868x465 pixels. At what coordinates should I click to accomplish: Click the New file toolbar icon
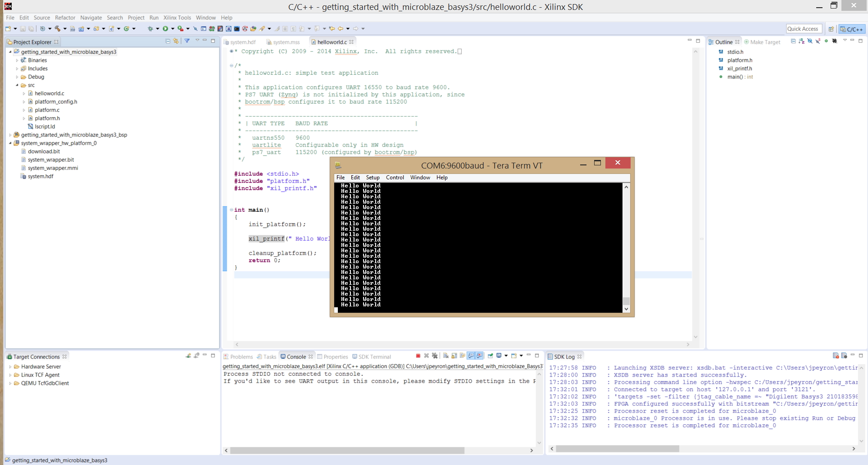pyautogui.click(x=8, y=29)
